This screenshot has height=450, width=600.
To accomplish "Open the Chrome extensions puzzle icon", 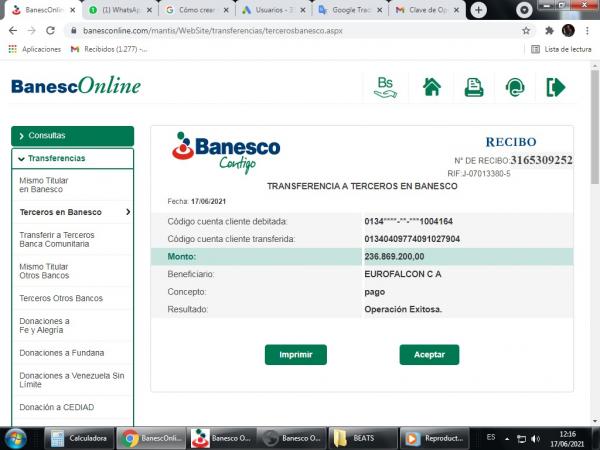I will tap(549, 31).
